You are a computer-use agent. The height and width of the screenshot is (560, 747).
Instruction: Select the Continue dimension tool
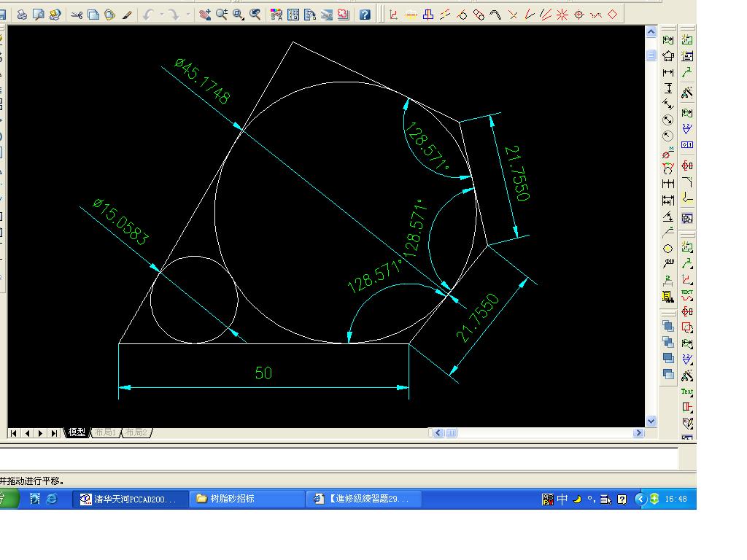(668, 184)
